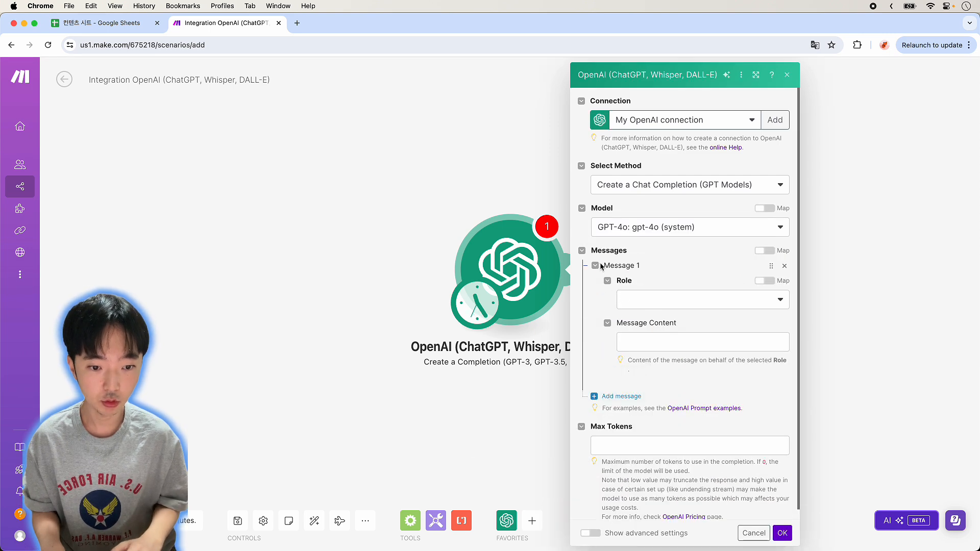Open the sidebar More three-dots icon
980x551 pixels.
coord(20,274)
